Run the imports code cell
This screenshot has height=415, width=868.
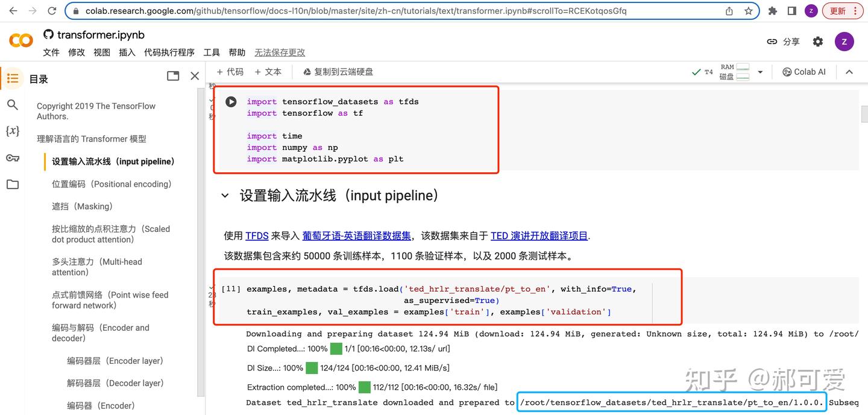click(x=231, y=101)
